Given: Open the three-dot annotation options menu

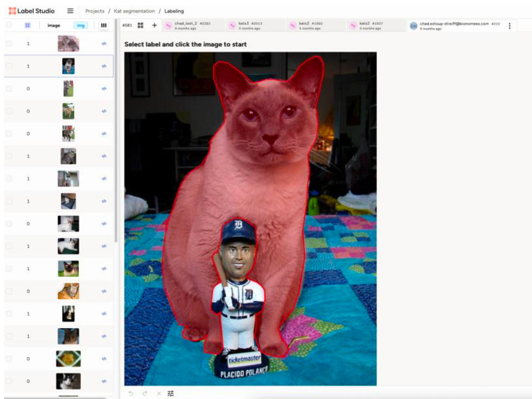Looking at the screenshot, I should (x=510, y=26).
